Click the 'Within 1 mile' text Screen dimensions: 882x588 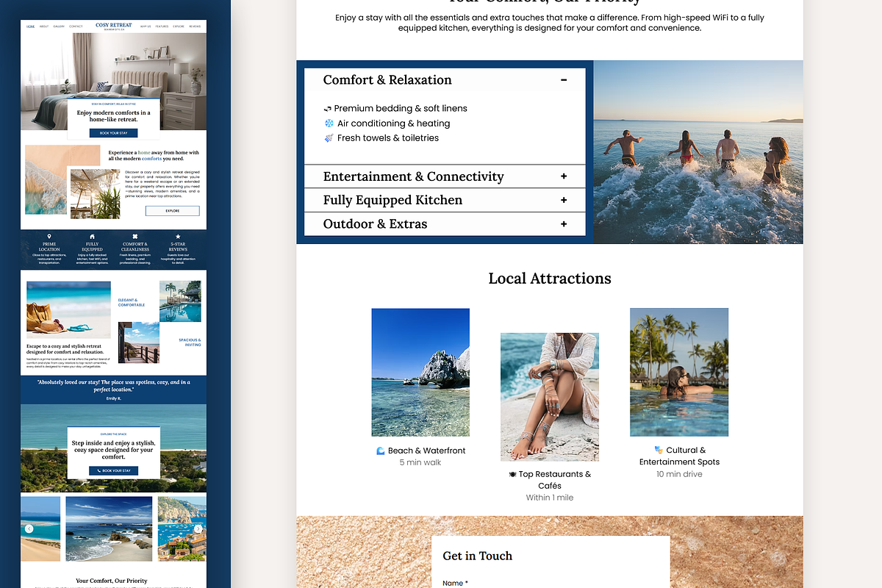click(550, 498)
